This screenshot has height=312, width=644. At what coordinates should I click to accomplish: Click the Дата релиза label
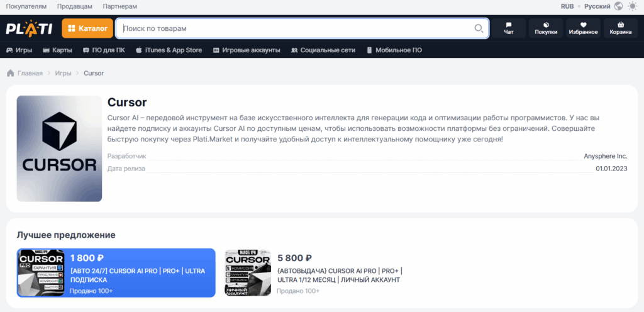(126, 169)
